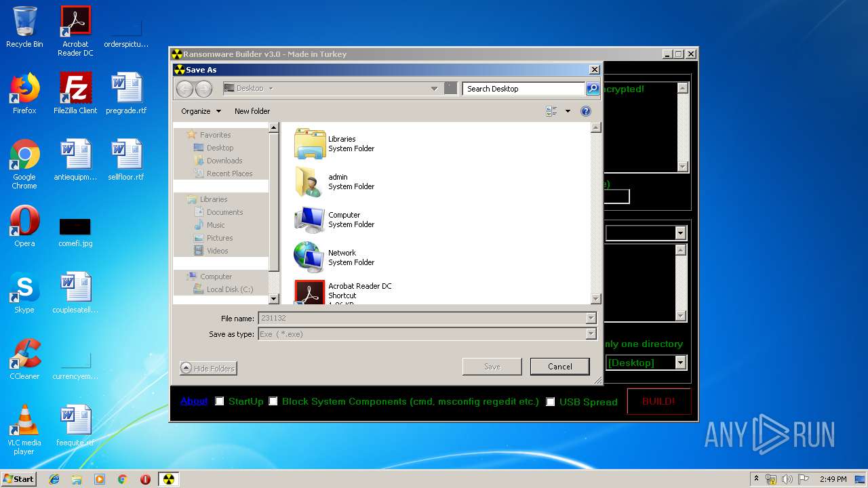Open the [Desktop] directory dropdown in builder

pos(681,363)
